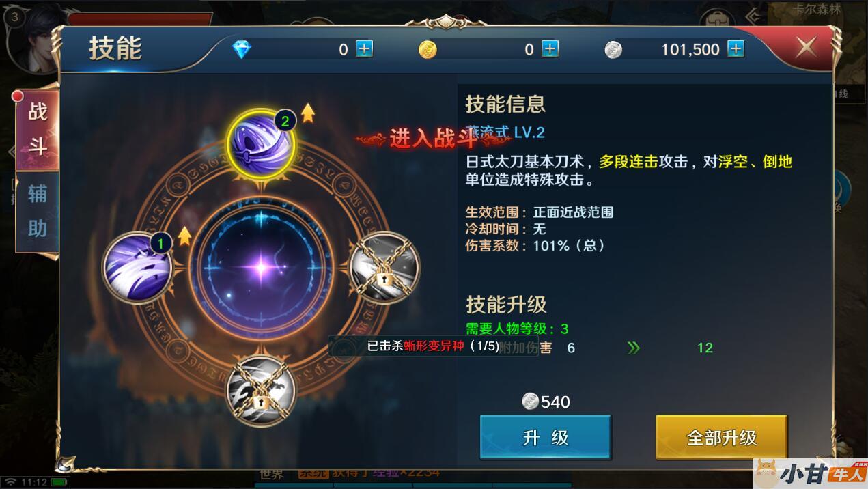Viewport: 868px width, 489px height.
Task: Close the skills panel
Action: pyautogui.click(x=806, y=47)
